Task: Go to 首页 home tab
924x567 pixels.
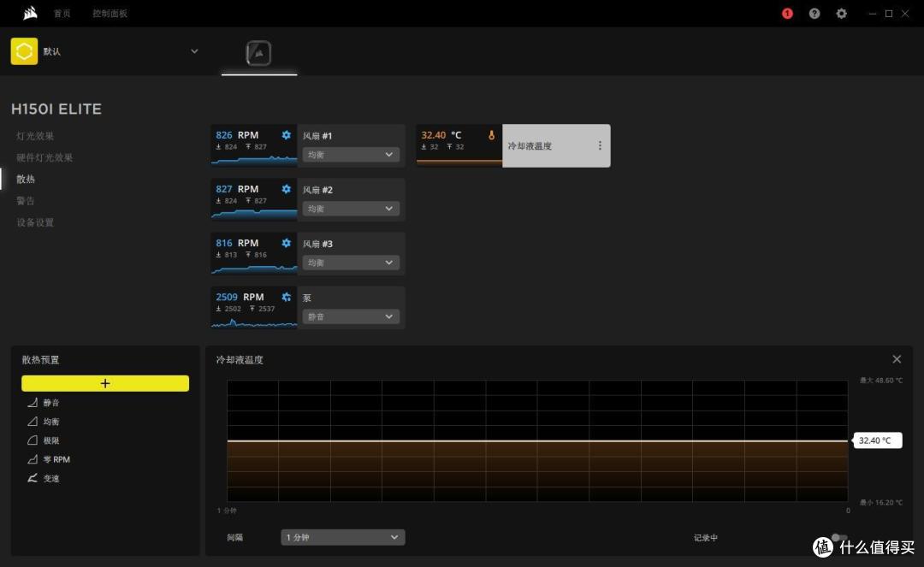Action: 62,14
